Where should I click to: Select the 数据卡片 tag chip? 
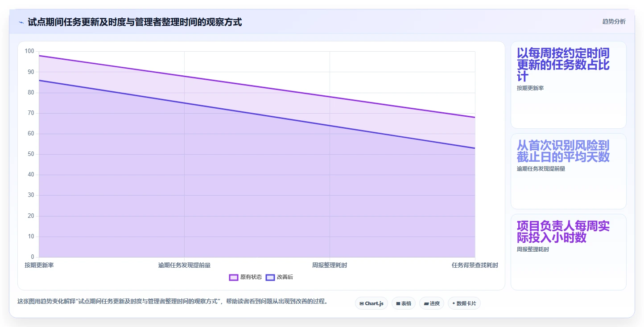tap(464, 303)
